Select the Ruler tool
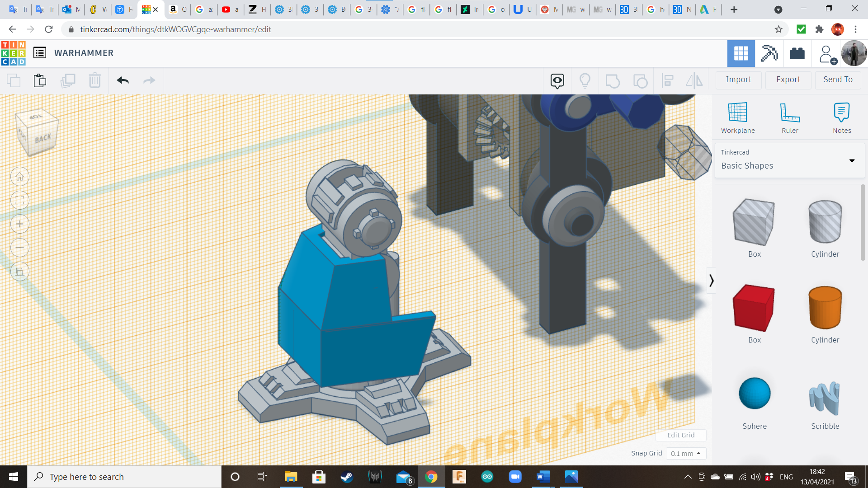868x488 pixels. pos(790,113)
